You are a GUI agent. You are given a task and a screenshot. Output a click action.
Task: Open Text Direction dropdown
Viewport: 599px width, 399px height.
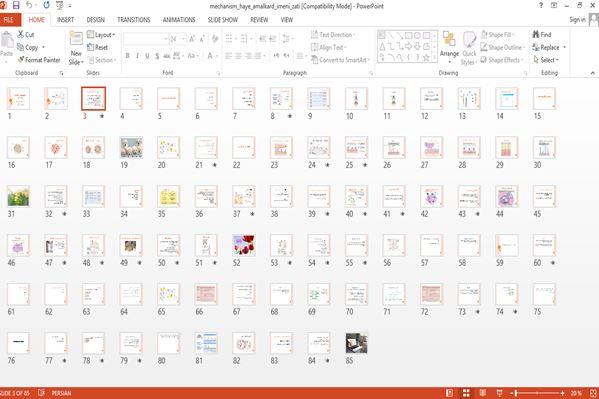[x=333, y=35]
